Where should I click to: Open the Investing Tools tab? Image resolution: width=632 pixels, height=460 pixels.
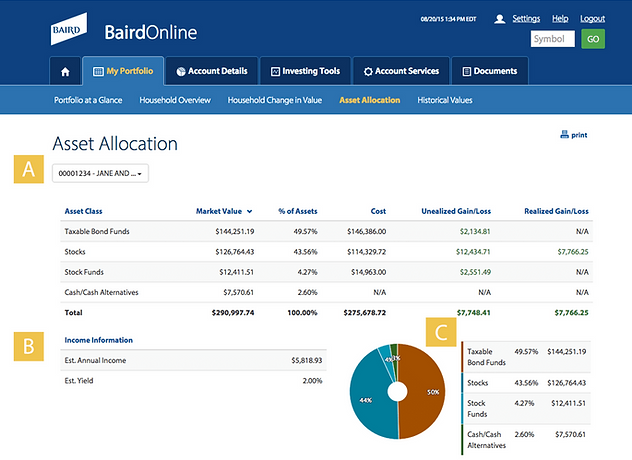pyautogui.click(x=305, y=71)
